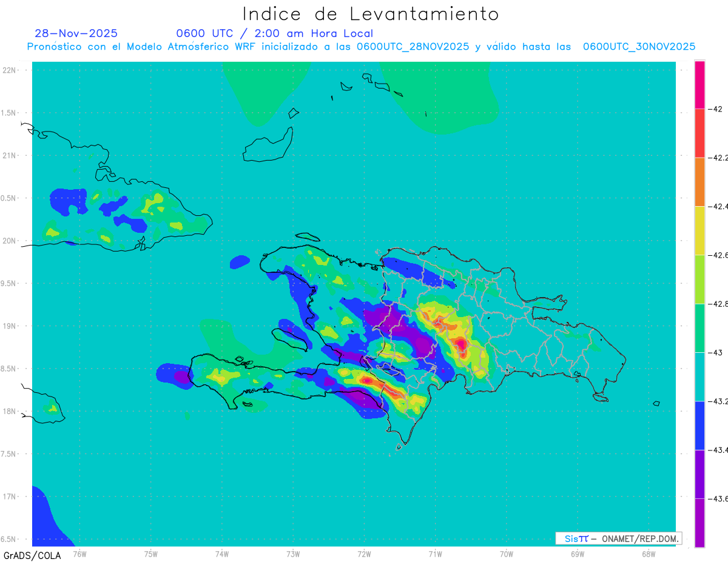The height and width of the screenshot is (562, 728).
Task: Click the '-42.4' legend value
Action: (718, 206)
